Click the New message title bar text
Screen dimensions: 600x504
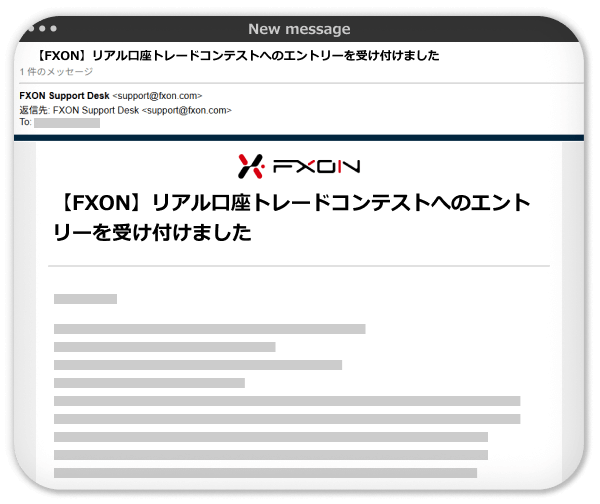pyautogui.click(x=299, y=29)
